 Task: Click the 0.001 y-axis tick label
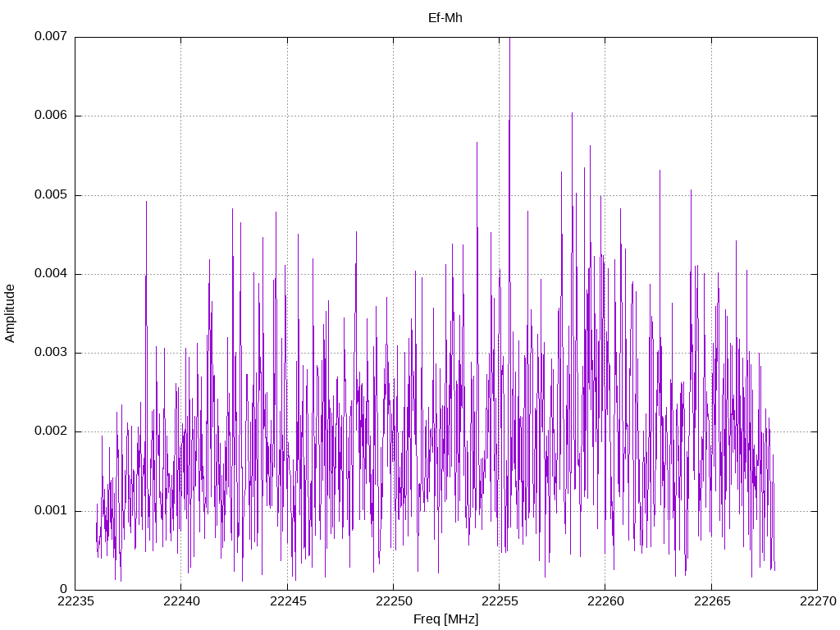coord(51,510)
